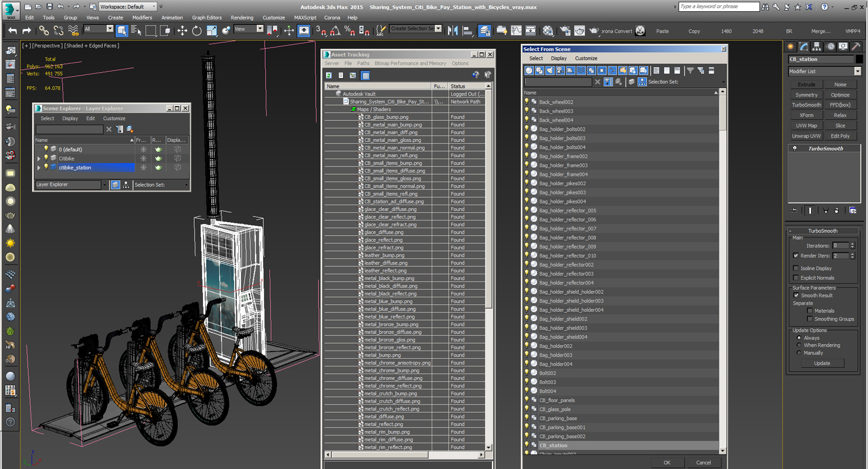Open the Manage Layers tool
The width and height of the screenshot is (868, 469).
coord(484,30)
